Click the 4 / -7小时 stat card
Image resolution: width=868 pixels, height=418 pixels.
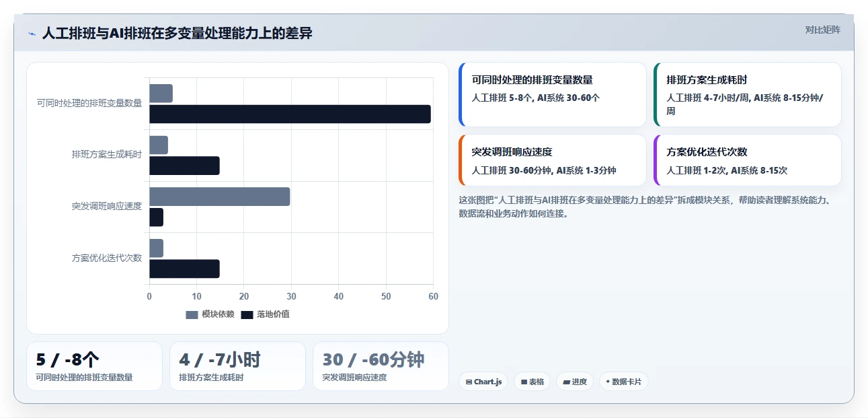click(237, 366)
